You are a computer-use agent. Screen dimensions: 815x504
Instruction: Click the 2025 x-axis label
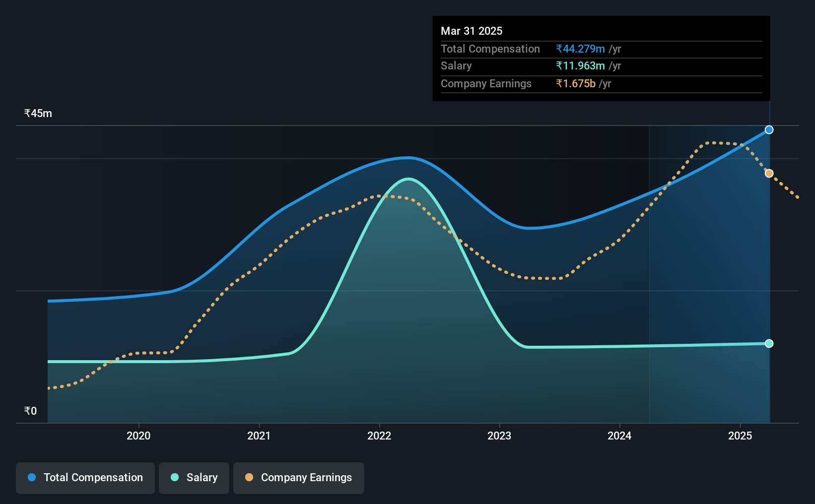740,436
